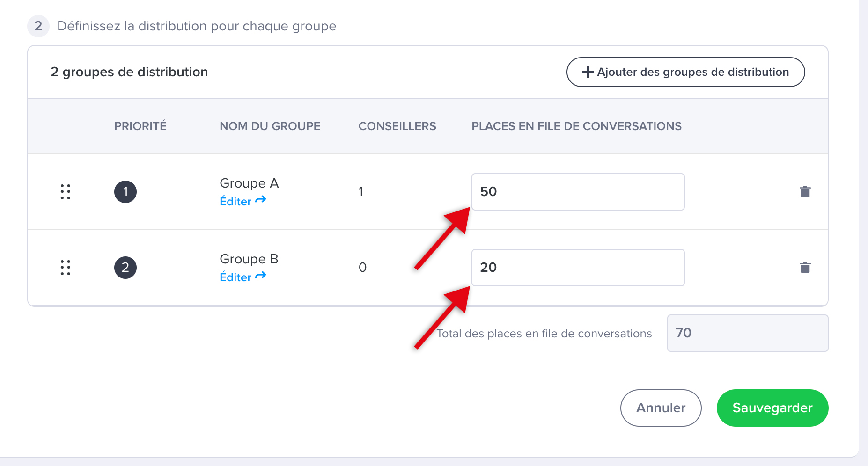Delete Groupe A with trash icon
This screenshot has width=868, height=466.
point(805,192)
